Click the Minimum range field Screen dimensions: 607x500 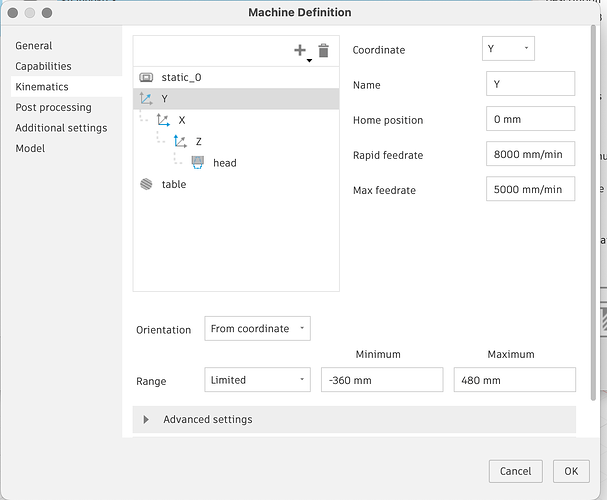[382, 380]
